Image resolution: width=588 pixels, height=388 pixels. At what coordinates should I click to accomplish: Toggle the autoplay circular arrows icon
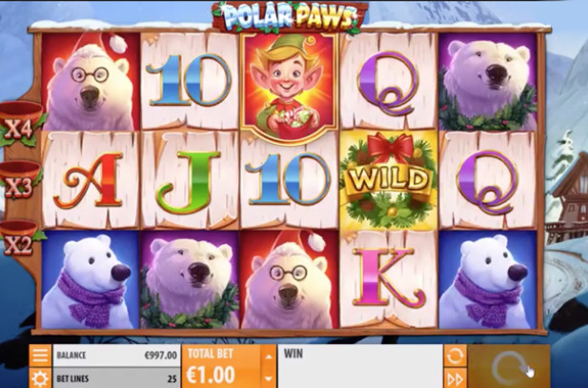[456, 356]
